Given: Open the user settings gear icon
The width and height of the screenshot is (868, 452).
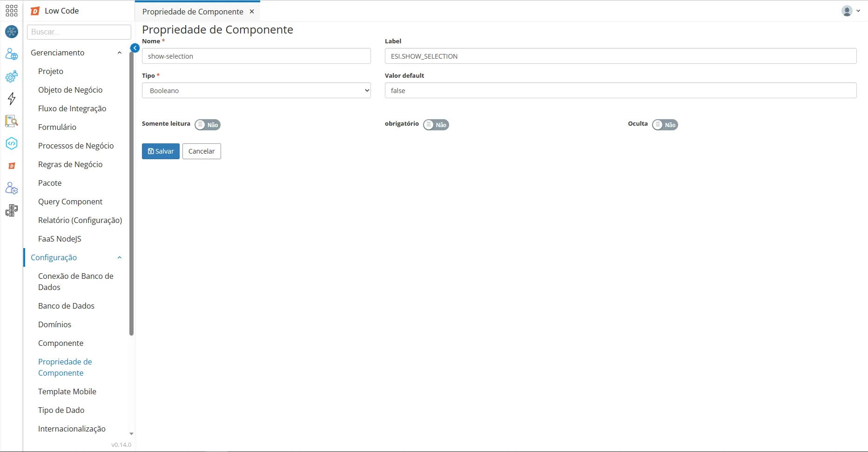Looking at the screenshot, I should [x=12, y=188].
